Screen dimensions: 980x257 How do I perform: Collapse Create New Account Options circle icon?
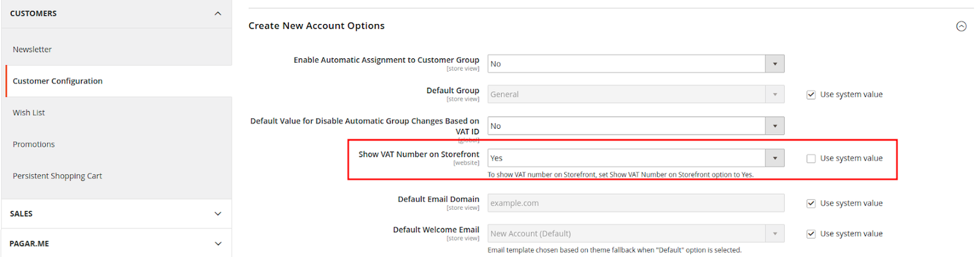point(961,27)
